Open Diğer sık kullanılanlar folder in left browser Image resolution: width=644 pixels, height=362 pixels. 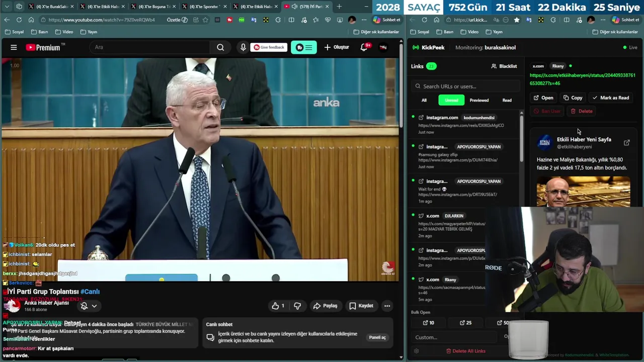point(376,32)
